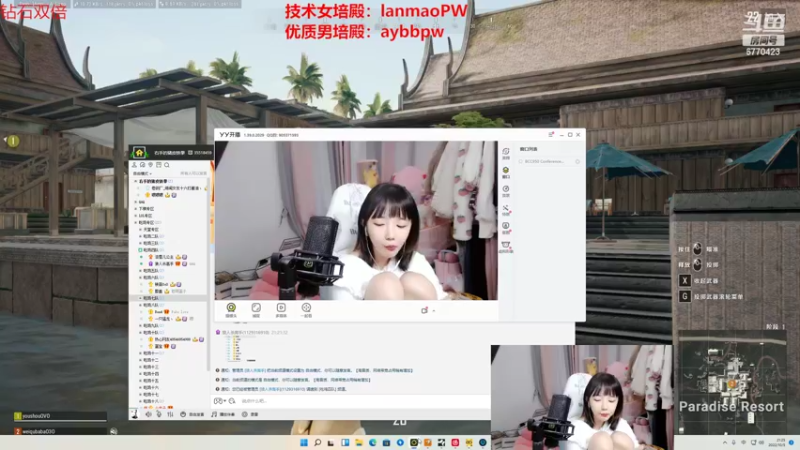Viewport: 800px width, 450px height.
Task: Click the second icon left of chat input
Action: coord(232,401)
